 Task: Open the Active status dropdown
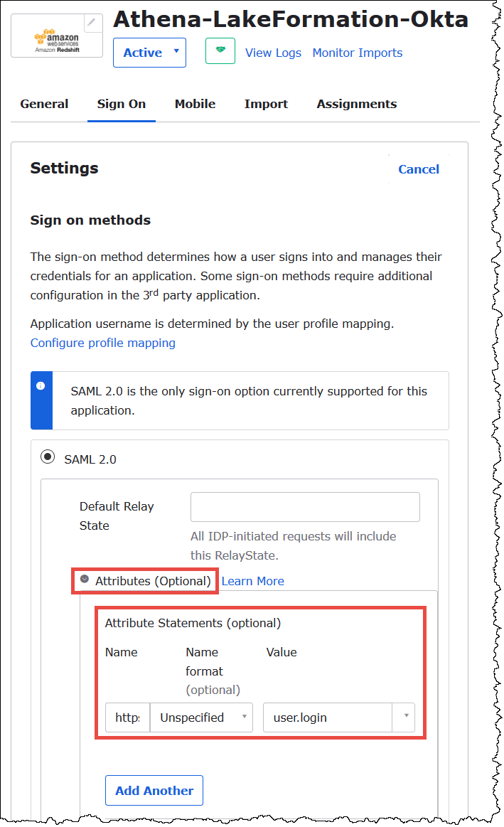pos(149,52)
